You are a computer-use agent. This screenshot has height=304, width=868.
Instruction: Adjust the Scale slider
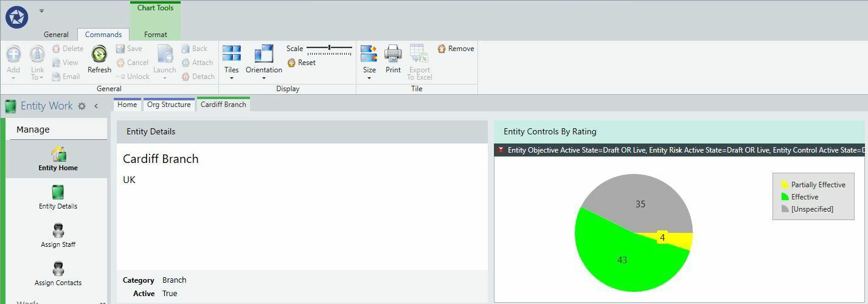(x=329, y=47)
